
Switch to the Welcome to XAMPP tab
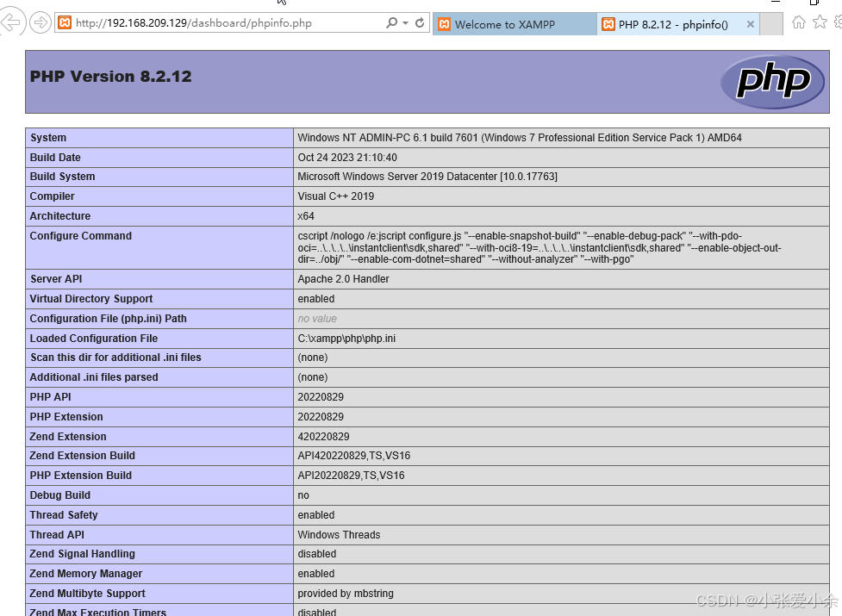click(515, 24)
